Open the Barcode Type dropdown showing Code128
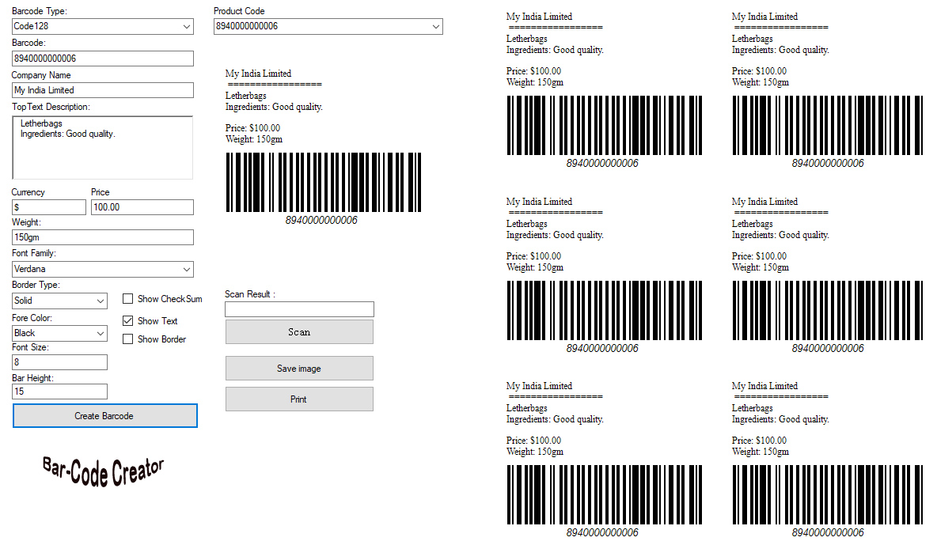This screenshot has height=560, width=937. point(103,26)
